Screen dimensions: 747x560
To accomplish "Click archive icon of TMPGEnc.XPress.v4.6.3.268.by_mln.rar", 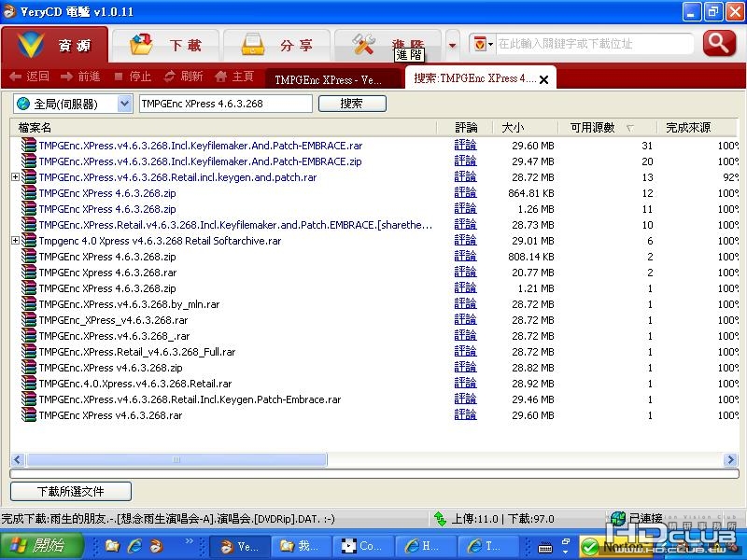I will click(29, 304).
